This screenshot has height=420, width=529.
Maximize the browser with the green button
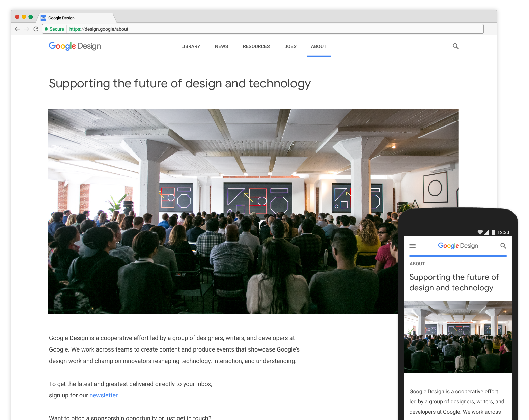[31, 17]
